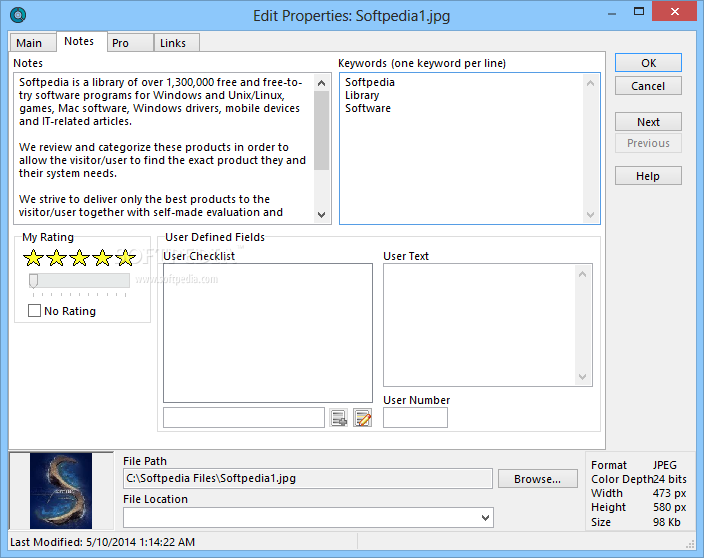The image size is (704, 558).
Task: Click the My Rating slider handle
Action: [33, 281]
